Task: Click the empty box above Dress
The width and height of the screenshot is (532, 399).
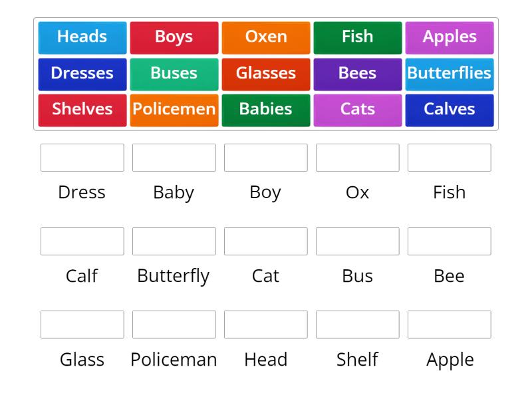Action: [x=82, y=158]
